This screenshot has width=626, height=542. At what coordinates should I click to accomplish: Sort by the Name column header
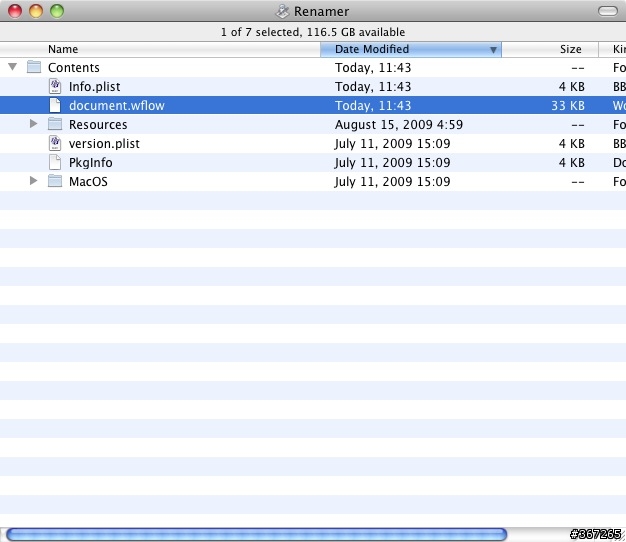coord(160,49)
